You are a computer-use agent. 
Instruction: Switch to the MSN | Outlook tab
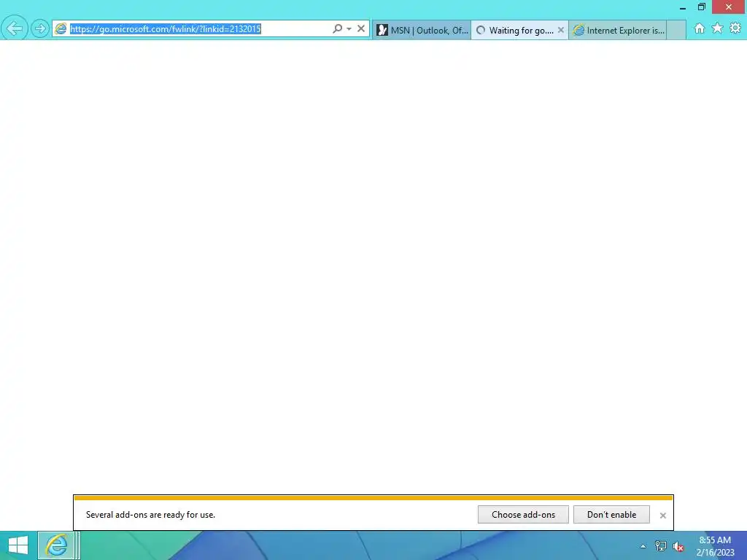click(x=422, y=31)
